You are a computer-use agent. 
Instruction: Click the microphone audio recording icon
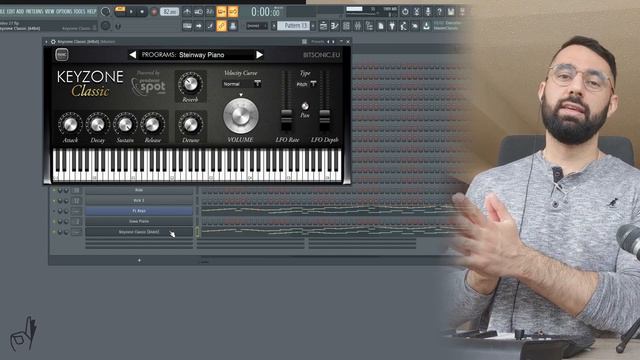pos(428,11)
